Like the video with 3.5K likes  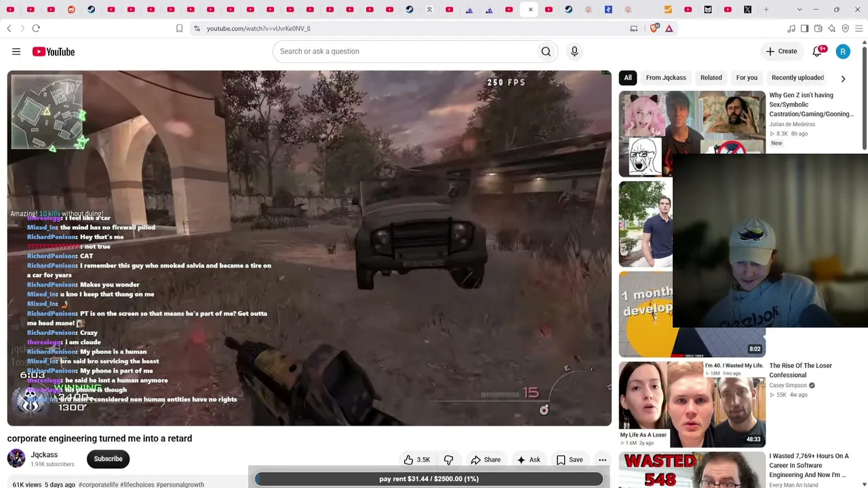click(x=416, y=460)
